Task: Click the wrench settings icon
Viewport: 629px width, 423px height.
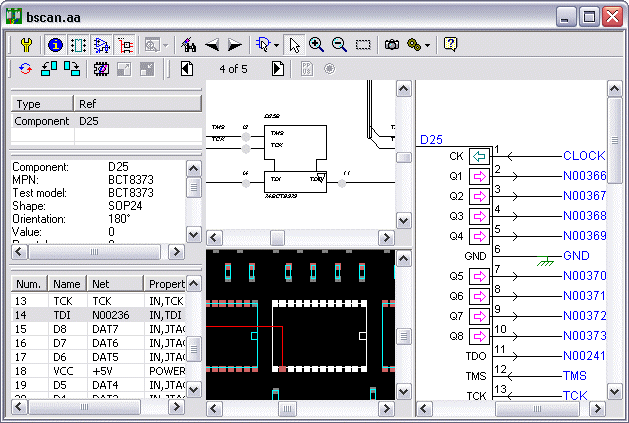Action: pos(27,45)
